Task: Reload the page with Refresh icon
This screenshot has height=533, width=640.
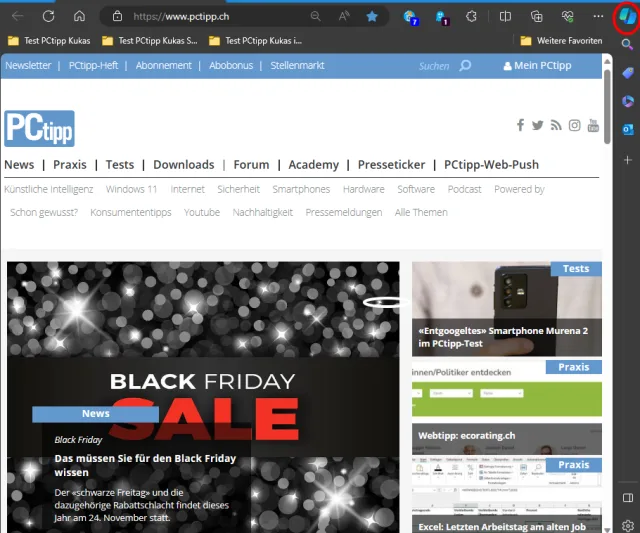Action: pos(49,16)
